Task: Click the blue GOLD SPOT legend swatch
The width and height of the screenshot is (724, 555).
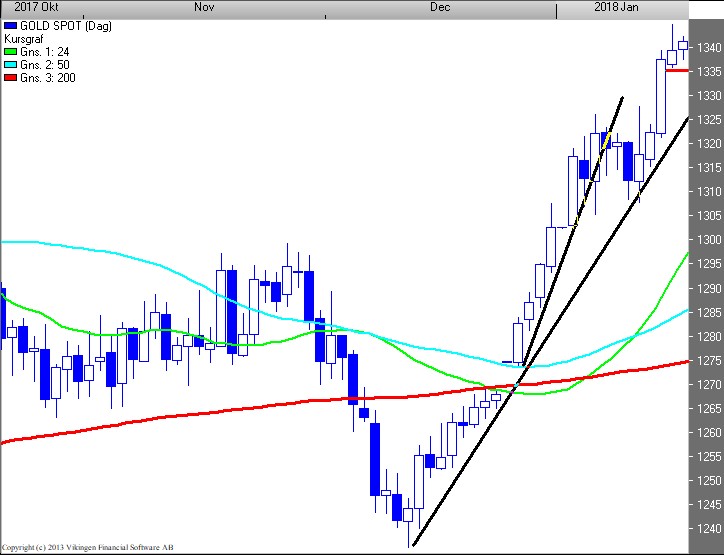Action: 11,26
